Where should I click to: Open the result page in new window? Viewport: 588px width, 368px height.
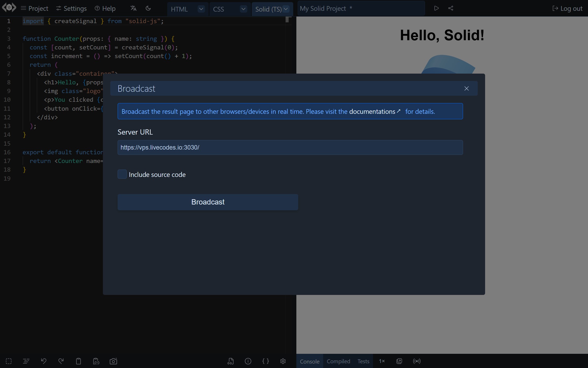(399, 361)
